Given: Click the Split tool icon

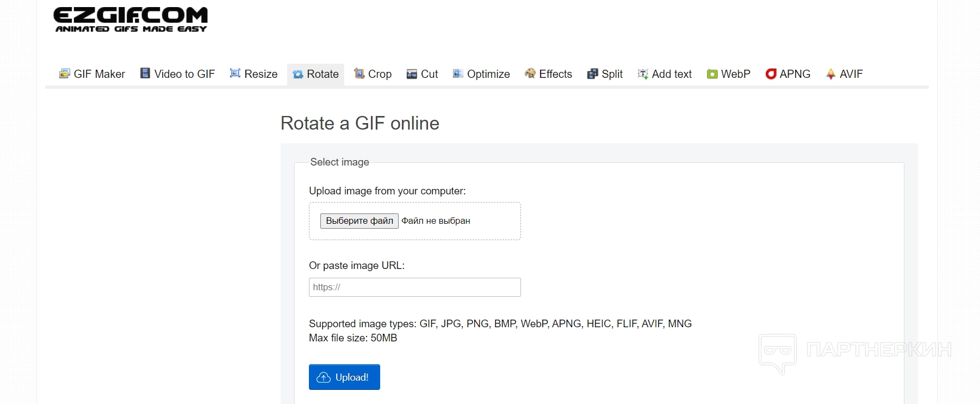Looking at the screenshot, I should point(593,74).
